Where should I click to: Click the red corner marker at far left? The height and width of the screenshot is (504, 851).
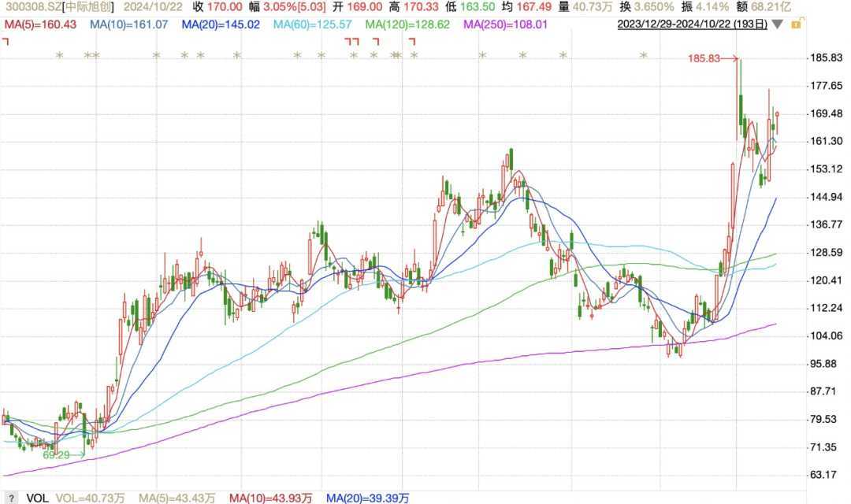tap(6, 41)
